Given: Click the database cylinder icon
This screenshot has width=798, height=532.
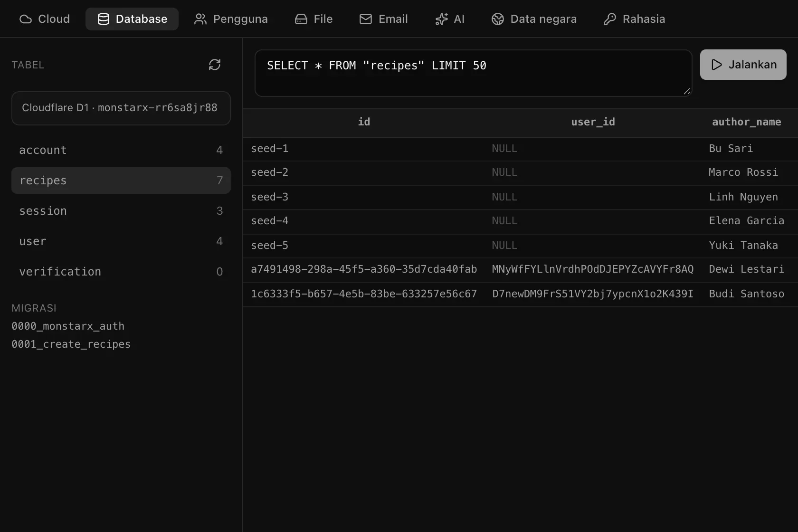Looking at the screenshot, I should coord(104,19).
